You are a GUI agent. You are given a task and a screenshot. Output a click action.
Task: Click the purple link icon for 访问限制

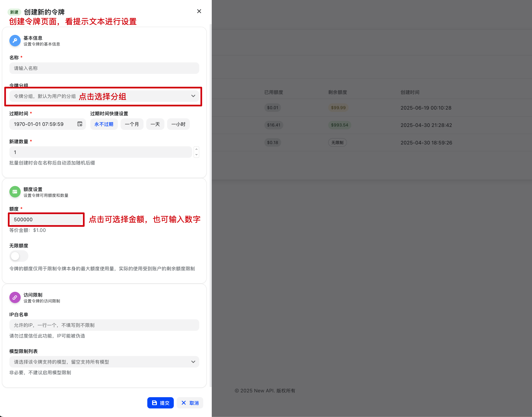15,297
